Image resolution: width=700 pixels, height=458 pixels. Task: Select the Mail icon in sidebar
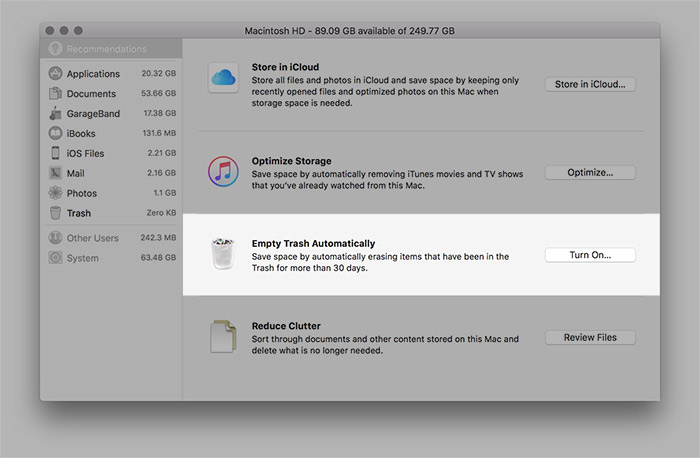pos(56,173)
